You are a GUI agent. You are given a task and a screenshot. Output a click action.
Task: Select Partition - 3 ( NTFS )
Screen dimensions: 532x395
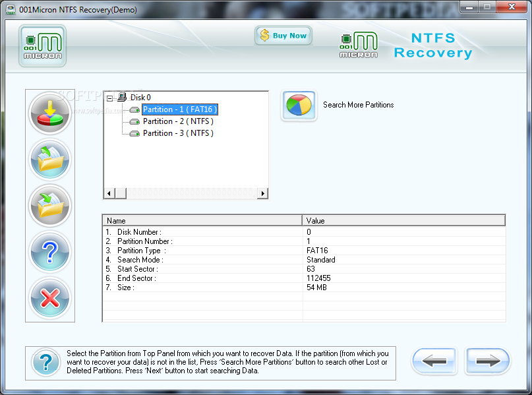(x=178, y=133)
